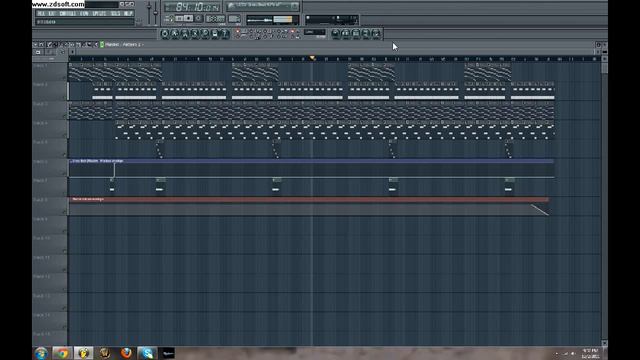The height and width of the screenshot is (360, 640).
Task: Mute Track 8 with its LED switch
Action: [x=64, y=212]
